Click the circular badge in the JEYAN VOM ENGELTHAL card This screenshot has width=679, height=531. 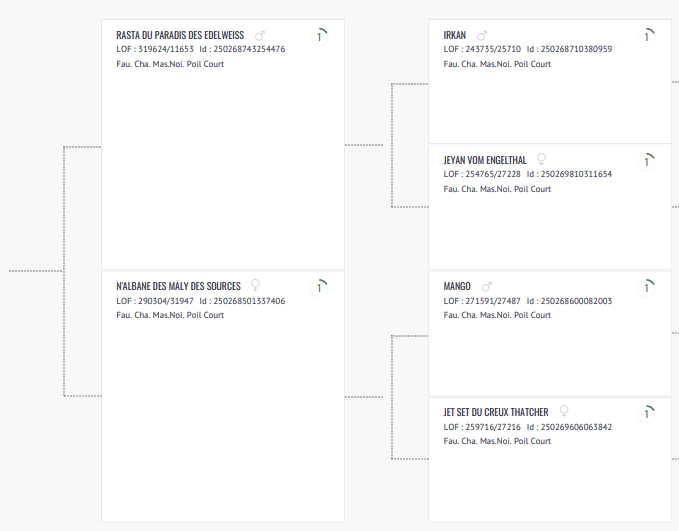tap(647, 160)
